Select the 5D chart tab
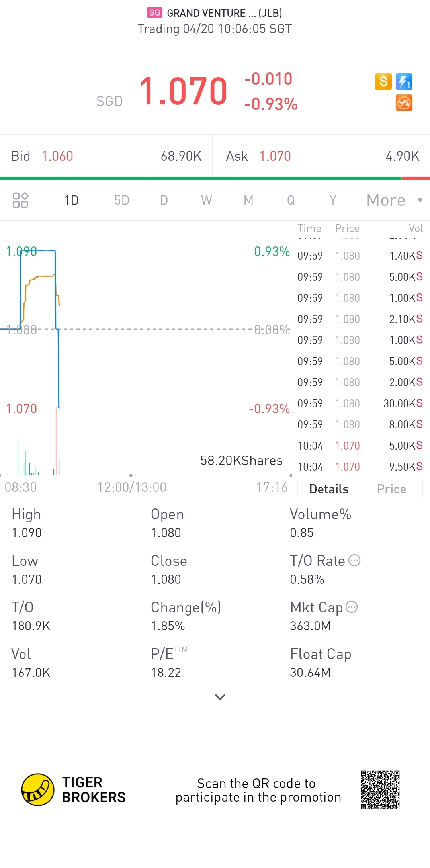This screenshot has height=868, width=430. 122,200
